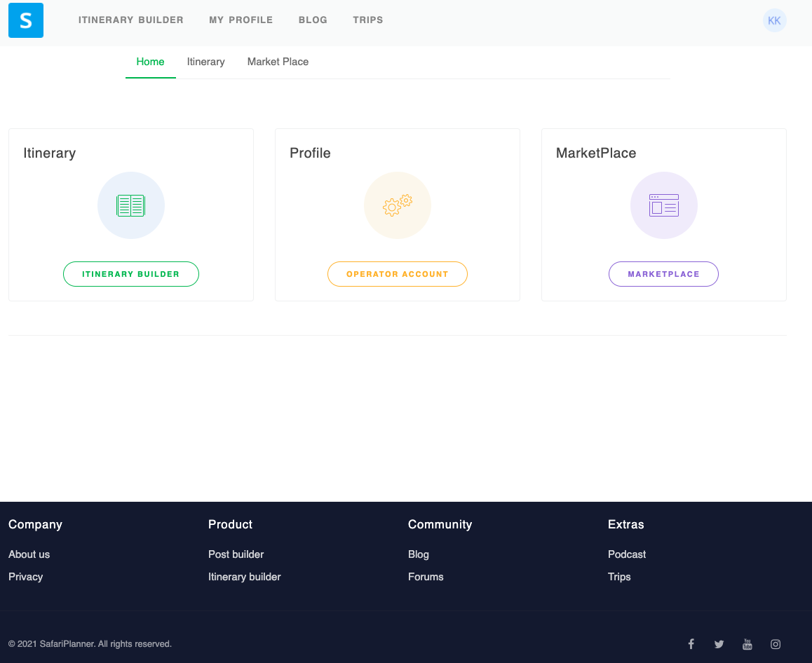Open the Twitter footer icon
The height and width of the screenshot is (663, 812).
click(x=719, y=644)
